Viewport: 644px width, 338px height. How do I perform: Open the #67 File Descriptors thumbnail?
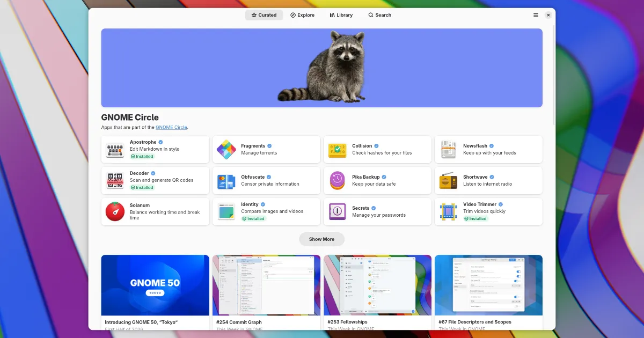pos(488,285)
